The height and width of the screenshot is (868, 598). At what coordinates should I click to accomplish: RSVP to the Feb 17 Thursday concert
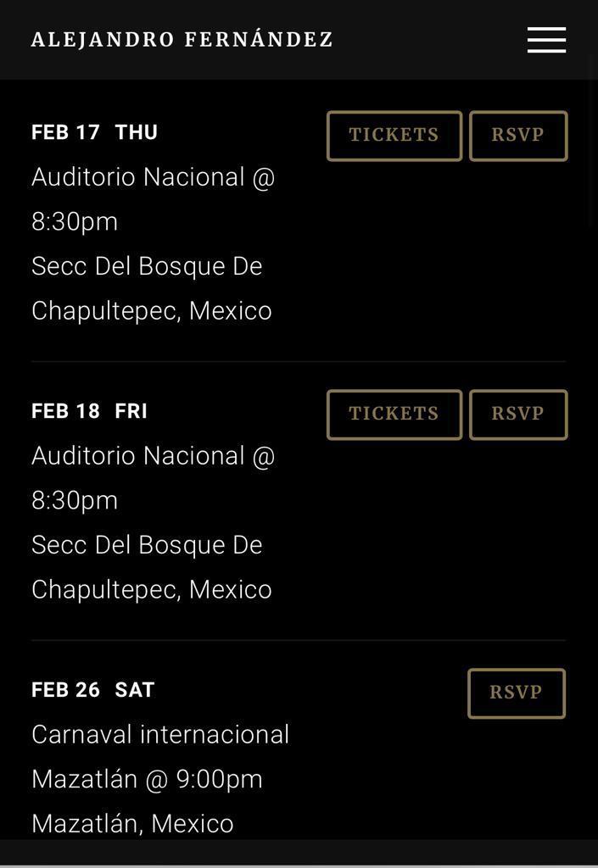click(x=517, y=136)
